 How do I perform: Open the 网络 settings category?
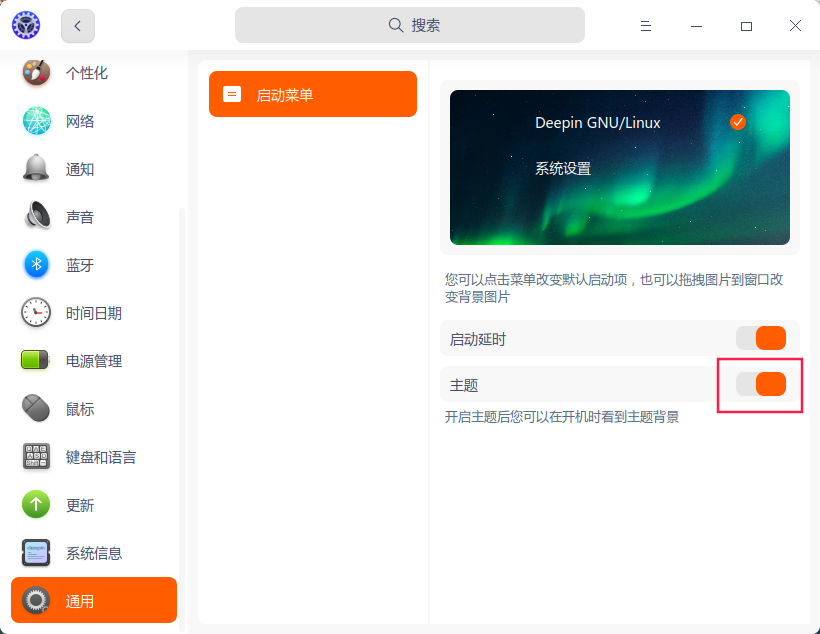tap(94, 121)
